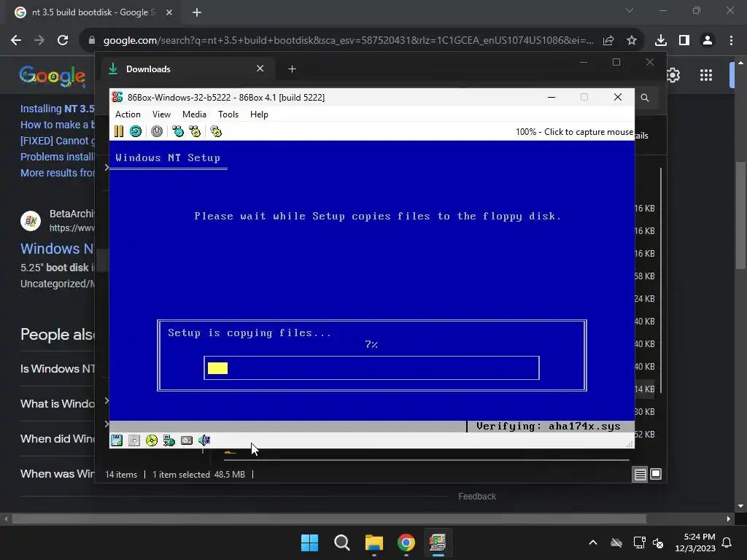Add a new tab in File Explorer
This screenshot has height=560, width=747.
tap(292, 69)
